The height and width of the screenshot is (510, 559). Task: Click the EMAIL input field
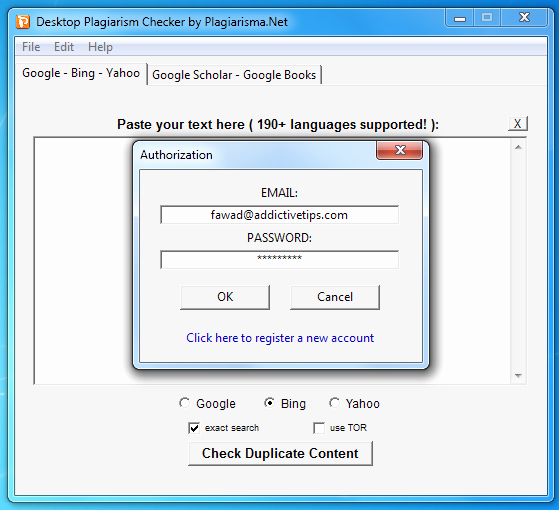279,215
